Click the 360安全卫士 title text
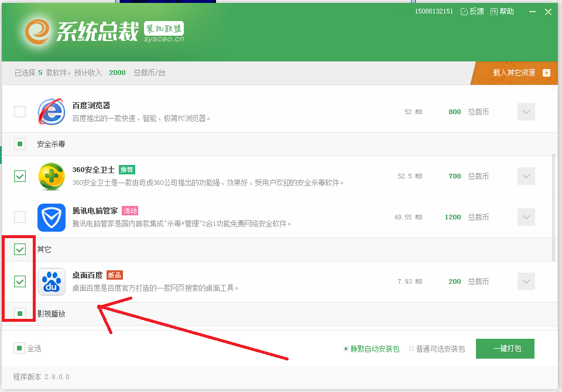The width and height of the screenshot is (562, 392). pos(93,170)
